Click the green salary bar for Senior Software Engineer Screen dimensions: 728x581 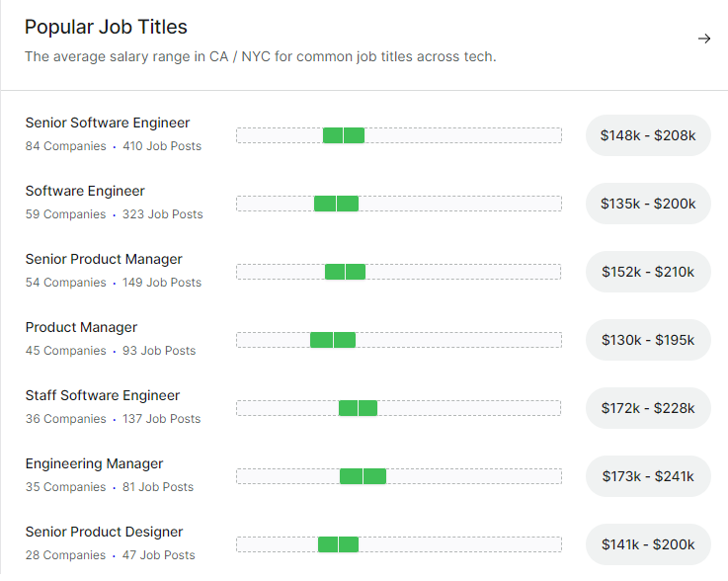(x=344, y=135)
